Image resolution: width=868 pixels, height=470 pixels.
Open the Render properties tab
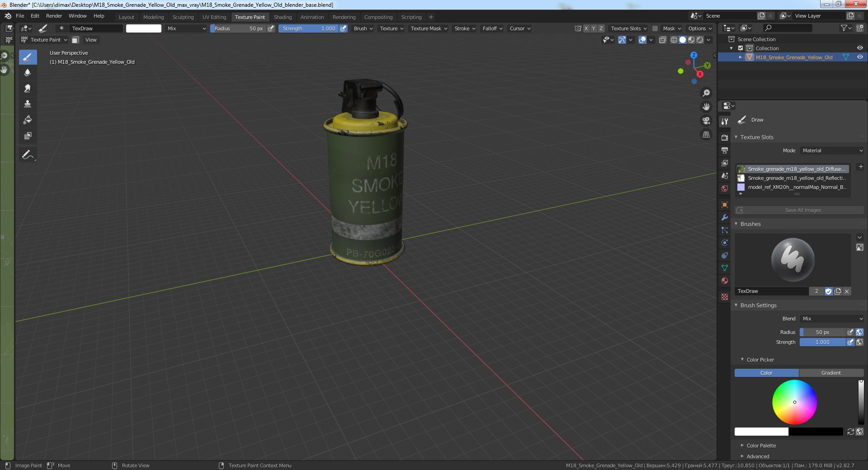click(725, 137)
